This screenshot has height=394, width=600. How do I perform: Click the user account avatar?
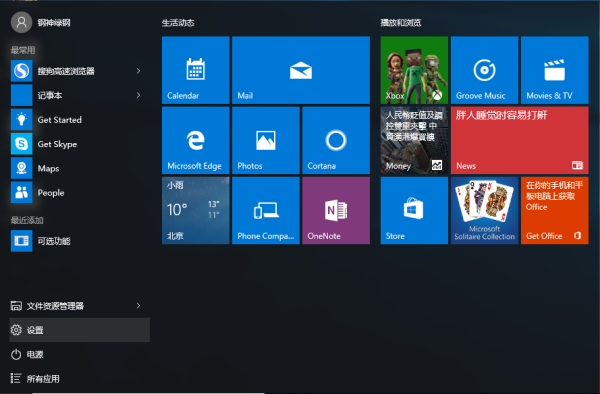(21, 22)
